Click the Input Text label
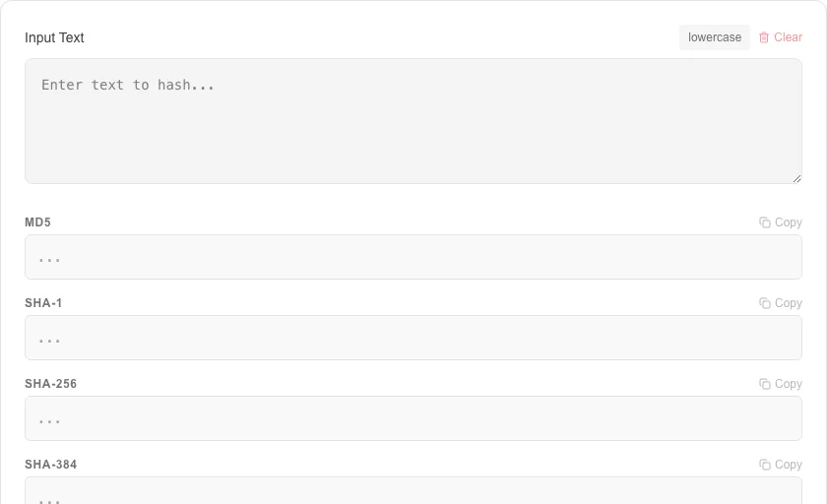 (54, 38)
